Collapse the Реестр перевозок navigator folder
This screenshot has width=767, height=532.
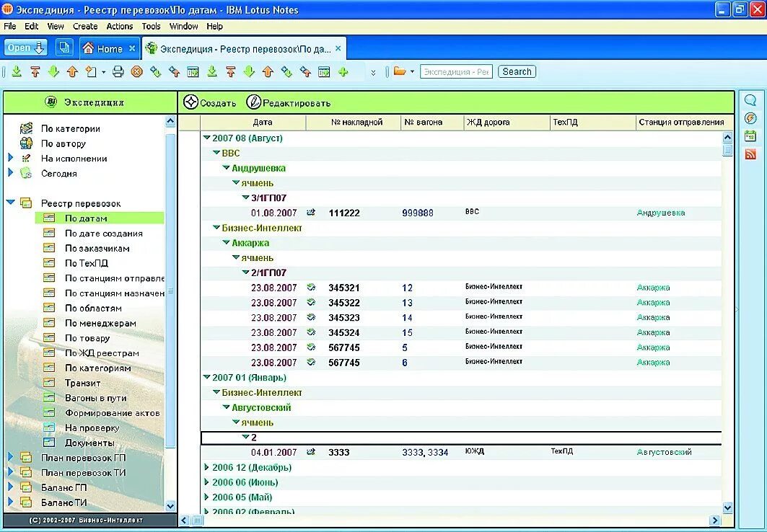(10, 202)
